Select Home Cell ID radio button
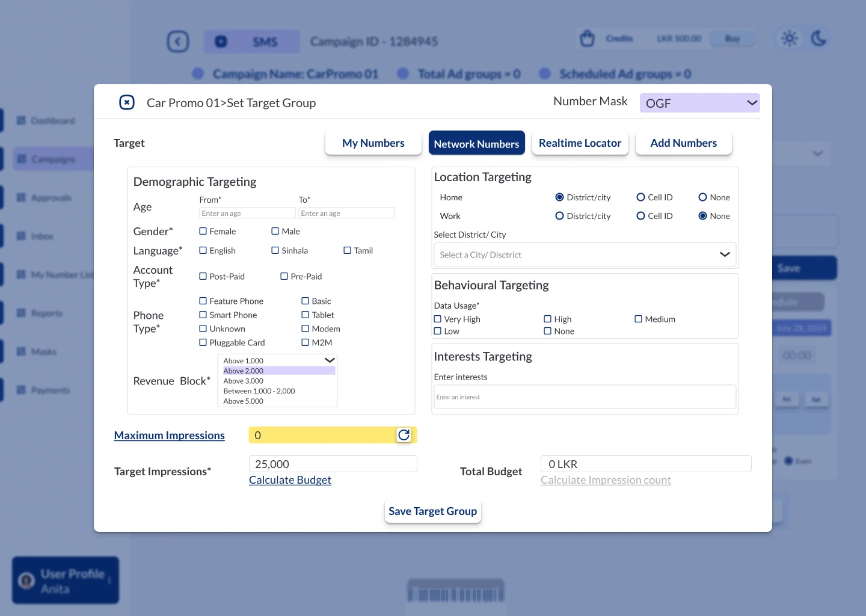 tap(640, 197)
